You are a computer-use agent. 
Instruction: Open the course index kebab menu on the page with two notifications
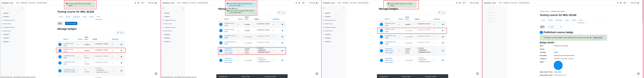coord(183,8)
